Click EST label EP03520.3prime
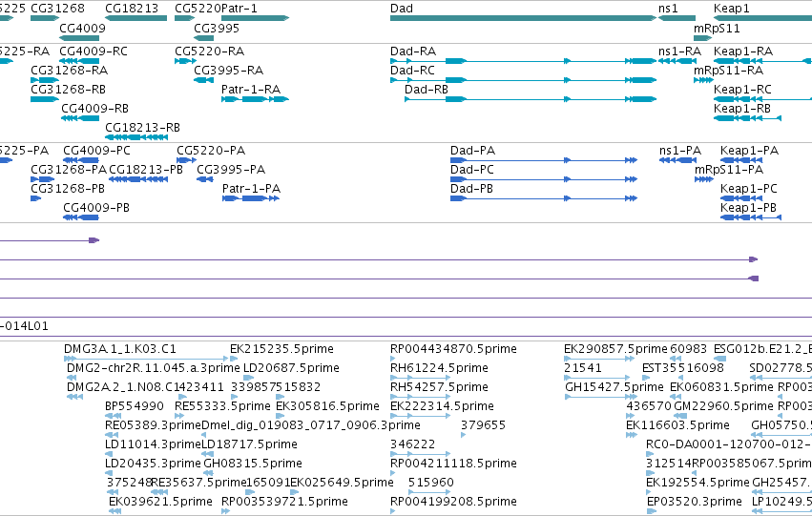Screen dimensions: 812x516 click(695, 503)
